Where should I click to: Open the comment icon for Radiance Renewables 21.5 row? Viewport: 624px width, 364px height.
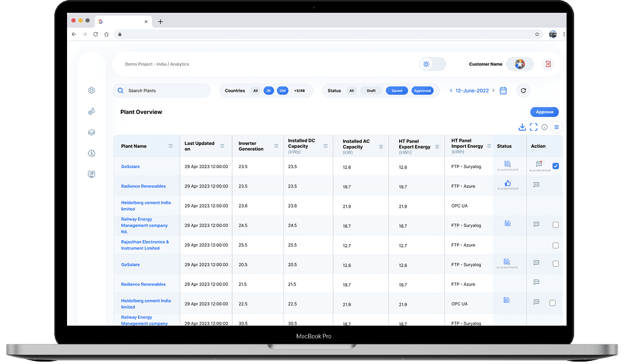536,282
